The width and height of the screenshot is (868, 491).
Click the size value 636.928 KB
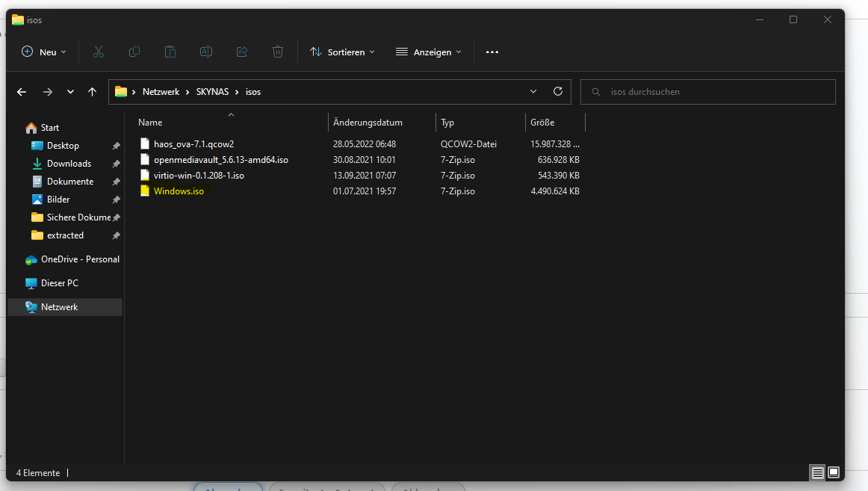(559, 159)
